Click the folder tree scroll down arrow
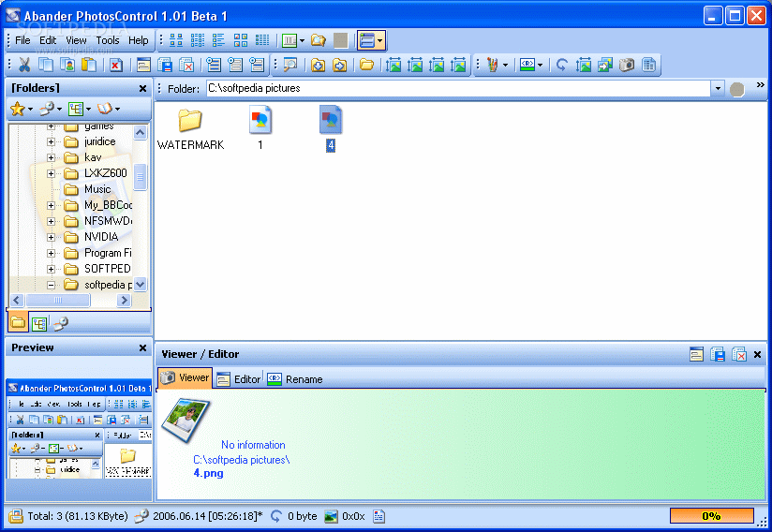Screen dimensions: 772x532 click(x=140, y=285)
